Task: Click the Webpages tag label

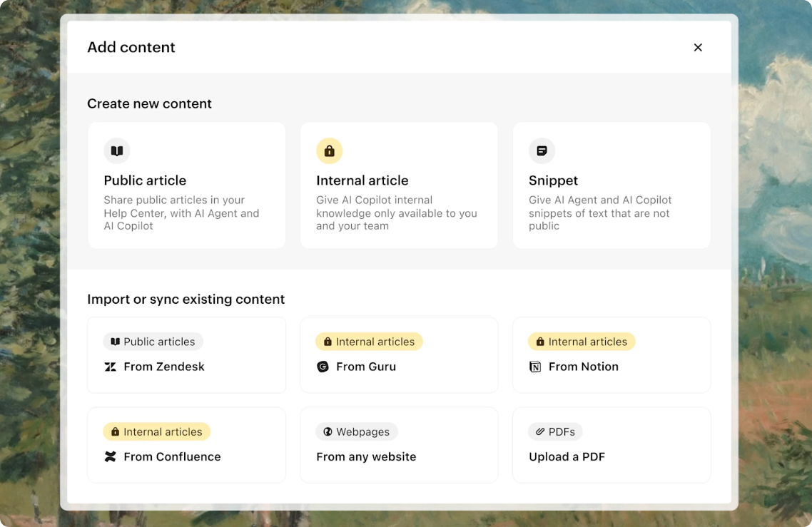Action: [357, 431]
